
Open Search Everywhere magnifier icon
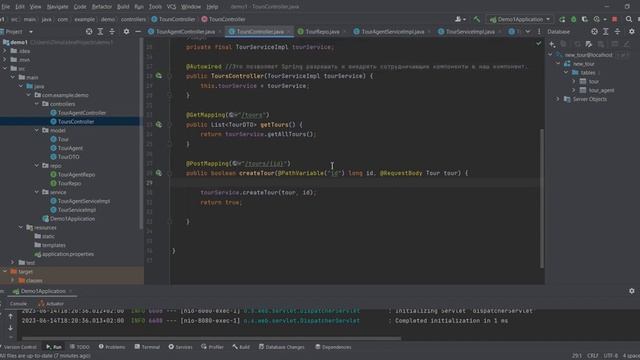(629, 19)
